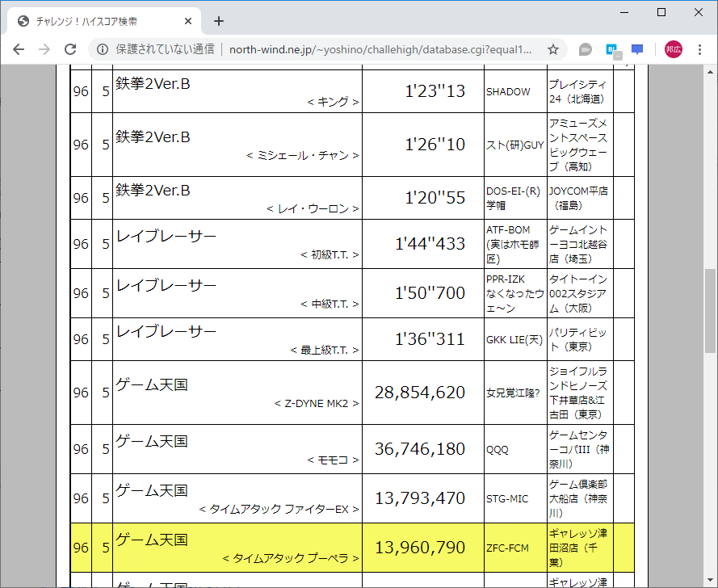The image size is (718, 588).
Task: Click the scrollbar up arrow
Action: pyautogui.click(x=710, y=72)
